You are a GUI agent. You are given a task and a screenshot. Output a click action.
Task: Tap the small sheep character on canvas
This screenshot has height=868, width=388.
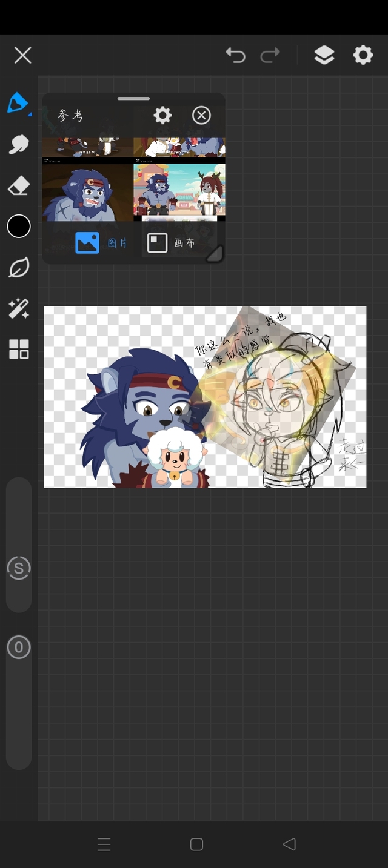tap(175, 456)
